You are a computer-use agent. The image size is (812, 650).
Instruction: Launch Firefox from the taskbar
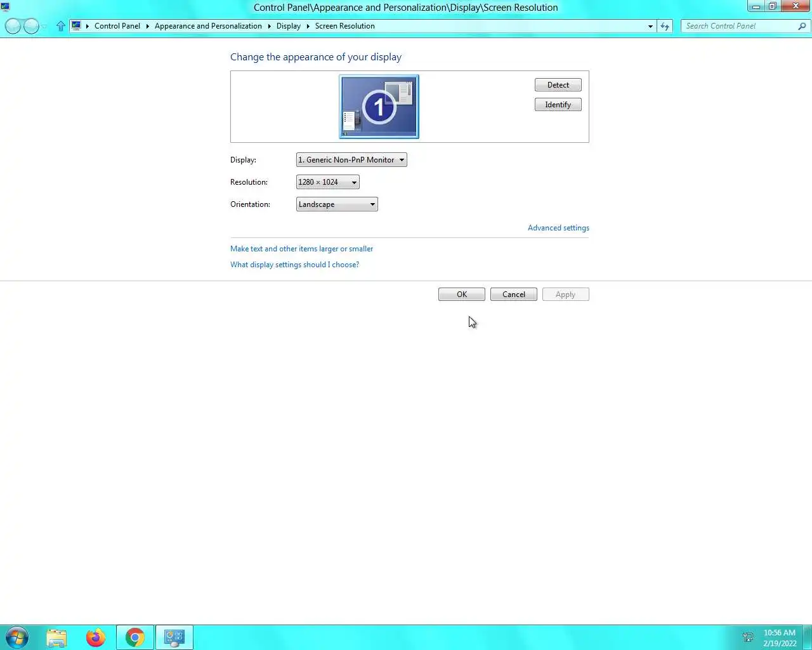96,637
